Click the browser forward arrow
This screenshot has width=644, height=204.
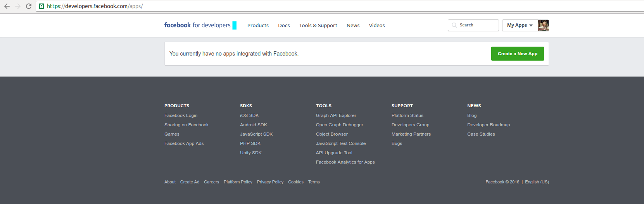point(18,6)
